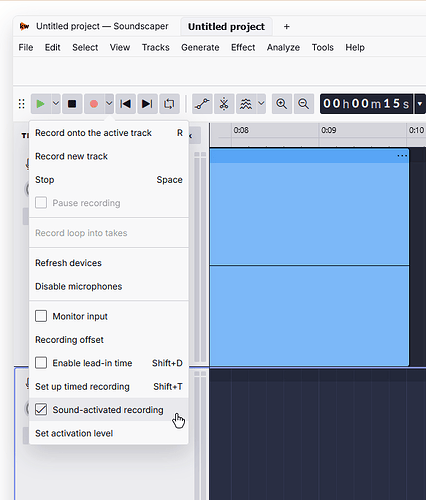Zoom out on the timeline
The width and height of the screenshot is (426, 500).
pos(303,104)
